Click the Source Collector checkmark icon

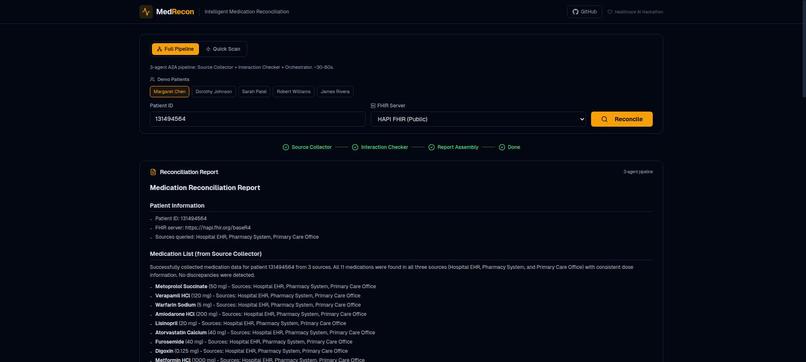click(x=286, y=147)
